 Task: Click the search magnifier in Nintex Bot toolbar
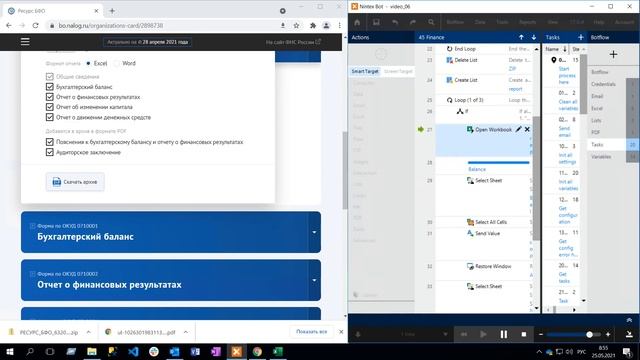431,22
